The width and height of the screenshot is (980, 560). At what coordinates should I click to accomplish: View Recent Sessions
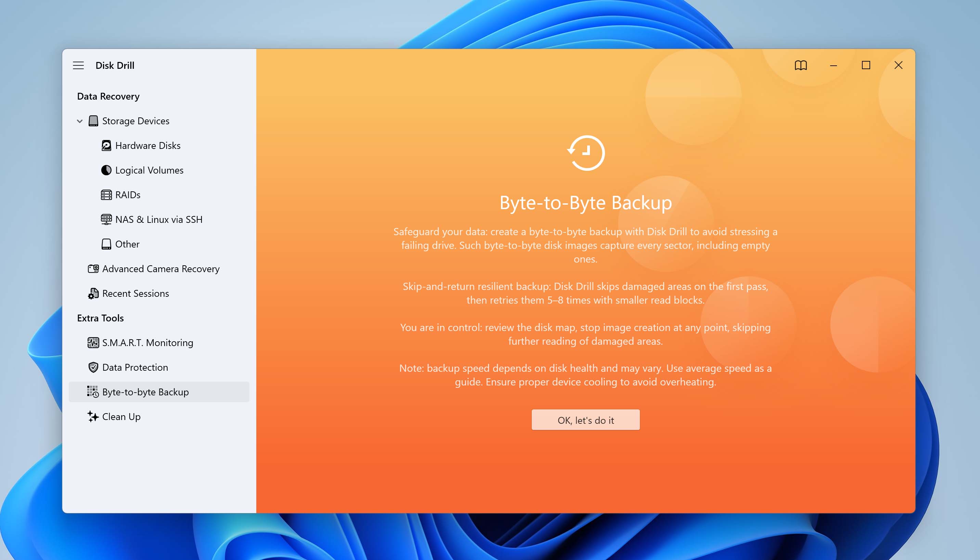tap(135, 293)
